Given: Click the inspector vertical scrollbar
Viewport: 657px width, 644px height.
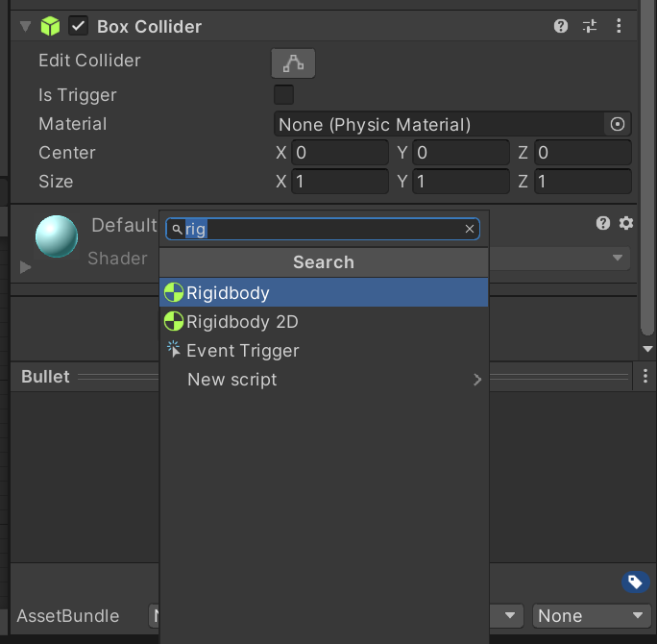Looking at the screenshot, I should 647,167.
